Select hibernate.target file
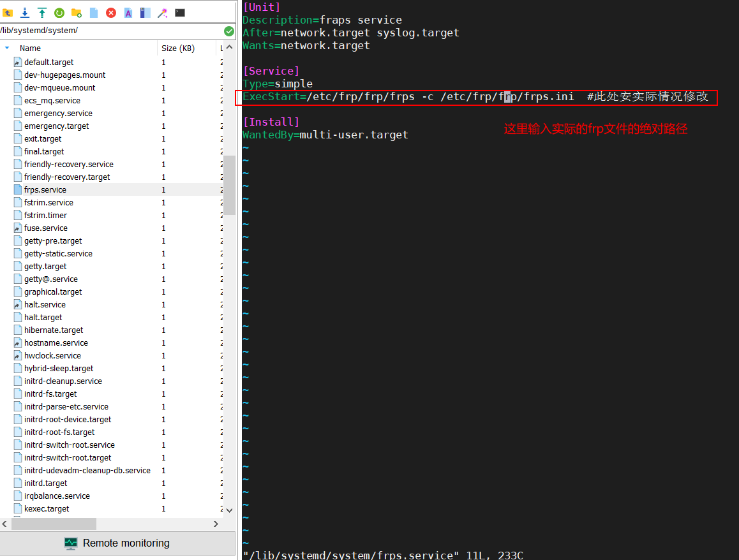The height and width of the screenshot is (560, 739). click(x=54, y=330)
